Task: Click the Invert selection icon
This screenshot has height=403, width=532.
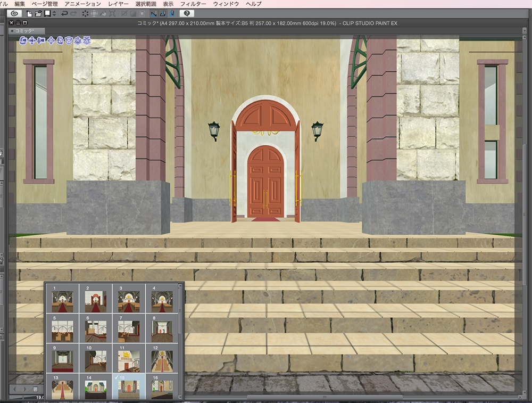Action: pyautogui.click(x=133, y=14)
